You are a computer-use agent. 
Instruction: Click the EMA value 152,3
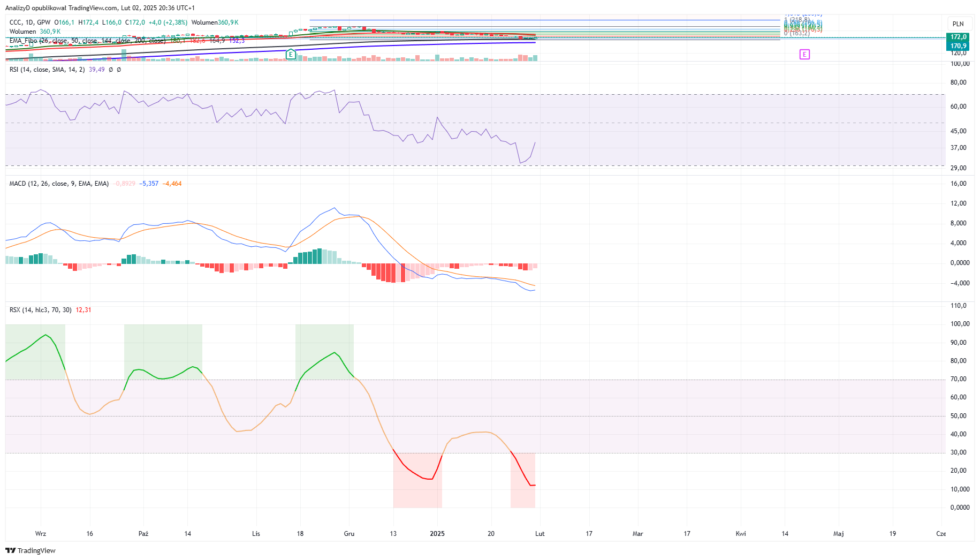[x=237, y=41]
